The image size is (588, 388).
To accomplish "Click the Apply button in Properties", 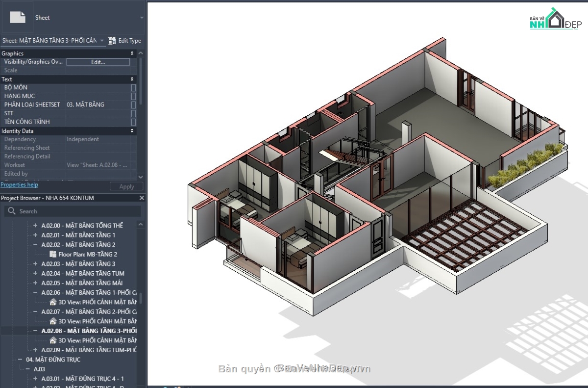I will coord(126,186).
